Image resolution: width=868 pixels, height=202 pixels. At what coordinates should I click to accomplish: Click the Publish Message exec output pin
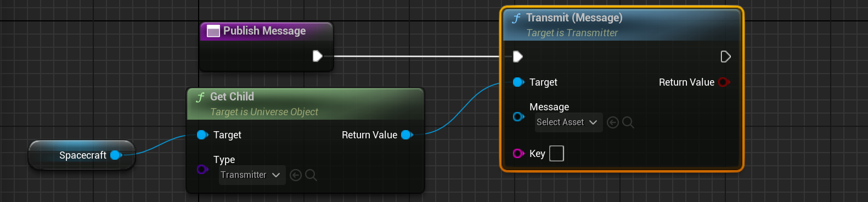pos(317,56)
